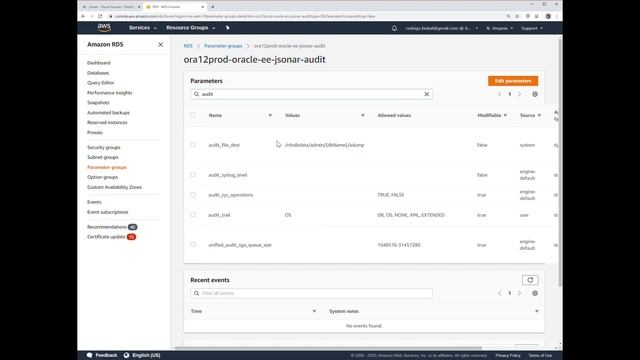This screenshot has height=360, width=640.
Task: Toggle the select-all parameters checkbox
Action: pyautogui.click(x=193, y=115)
